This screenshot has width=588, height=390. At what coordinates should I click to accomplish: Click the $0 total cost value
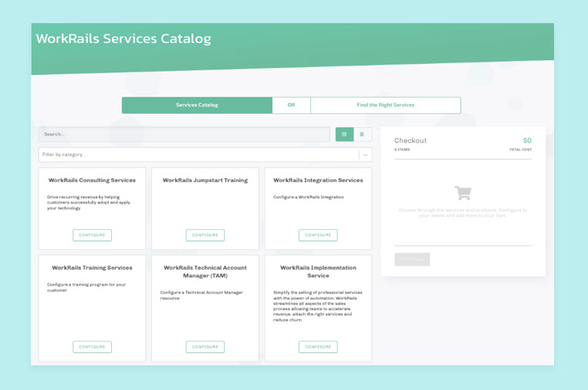pos(527,140)
